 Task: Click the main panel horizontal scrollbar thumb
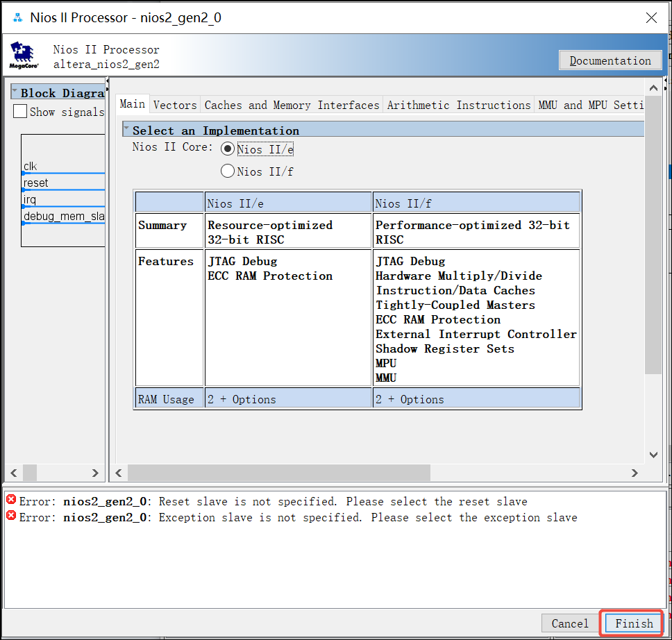278,473
